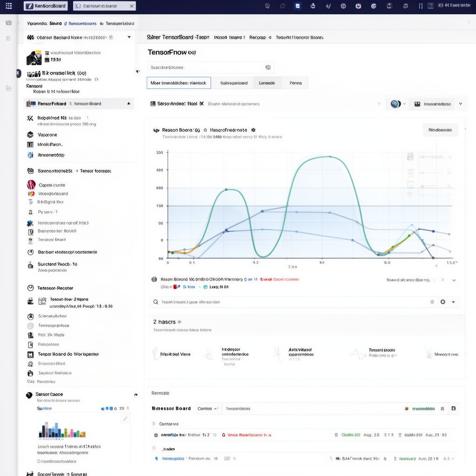Switch to the RensorBoard tab
476x476 pixels.
click(46, 6)
